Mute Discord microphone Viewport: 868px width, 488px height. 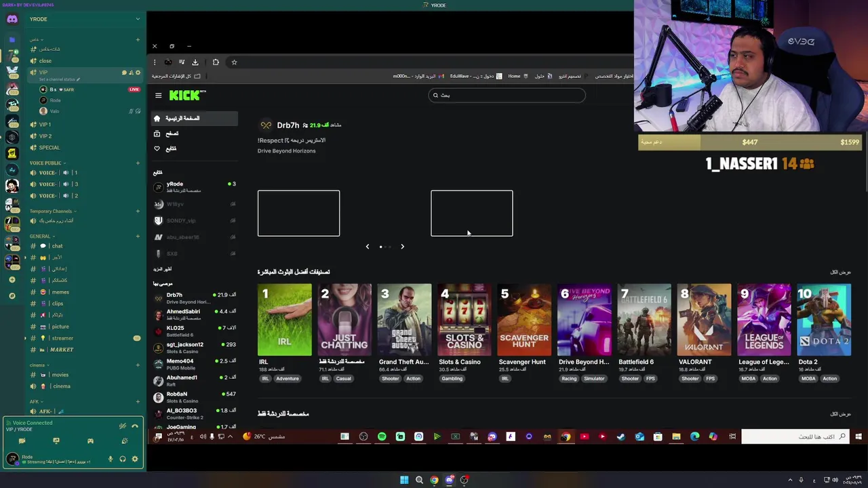[111, 459]
